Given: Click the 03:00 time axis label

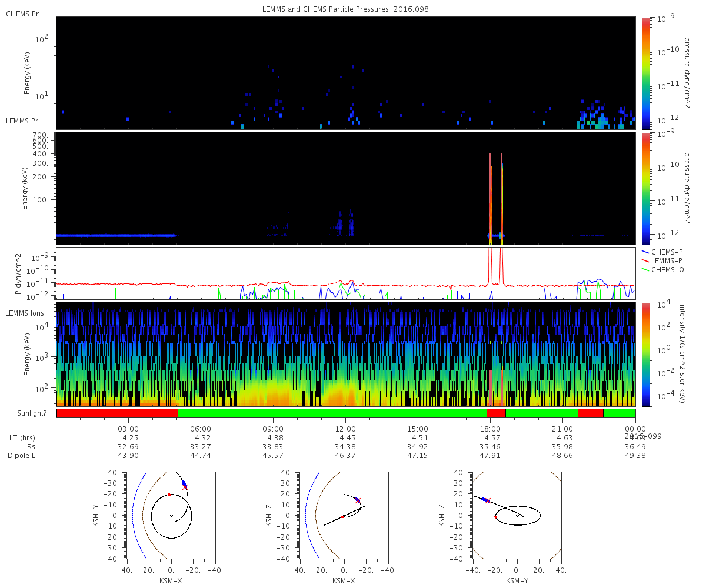Looking at the screenshot, I should coord(129,429).
